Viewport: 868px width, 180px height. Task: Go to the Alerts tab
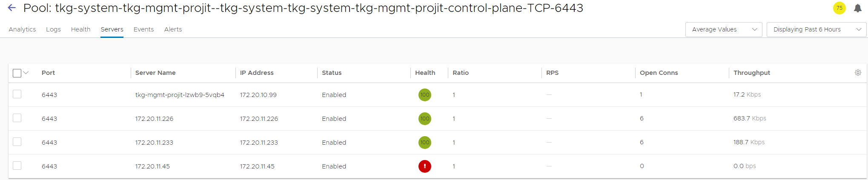tap(173, 29)
